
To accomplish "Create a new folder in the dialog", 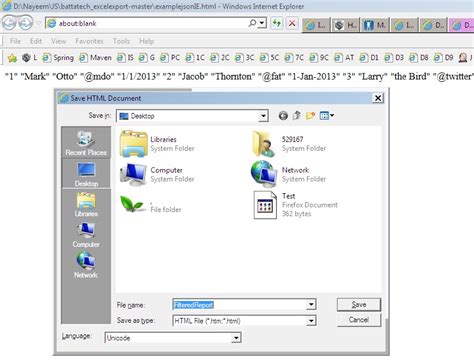I will pyautogui.click(x=311, y=116).
